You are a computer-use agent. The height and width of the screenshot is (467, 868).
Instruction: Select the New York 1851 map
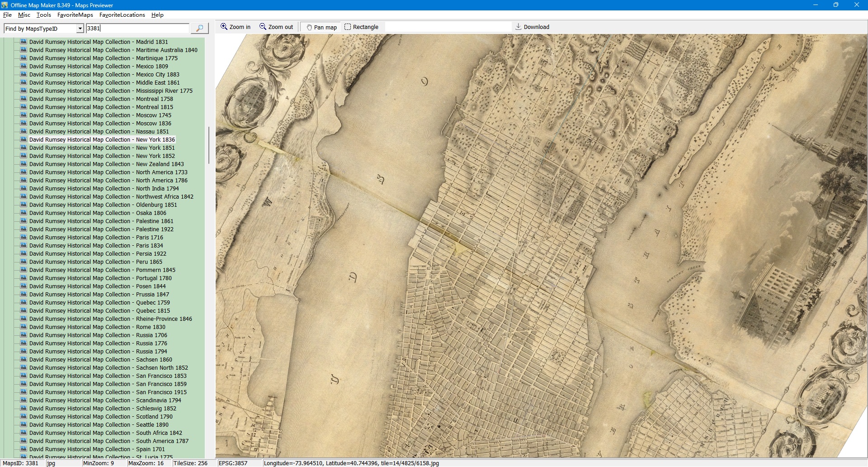pos(102,148)
